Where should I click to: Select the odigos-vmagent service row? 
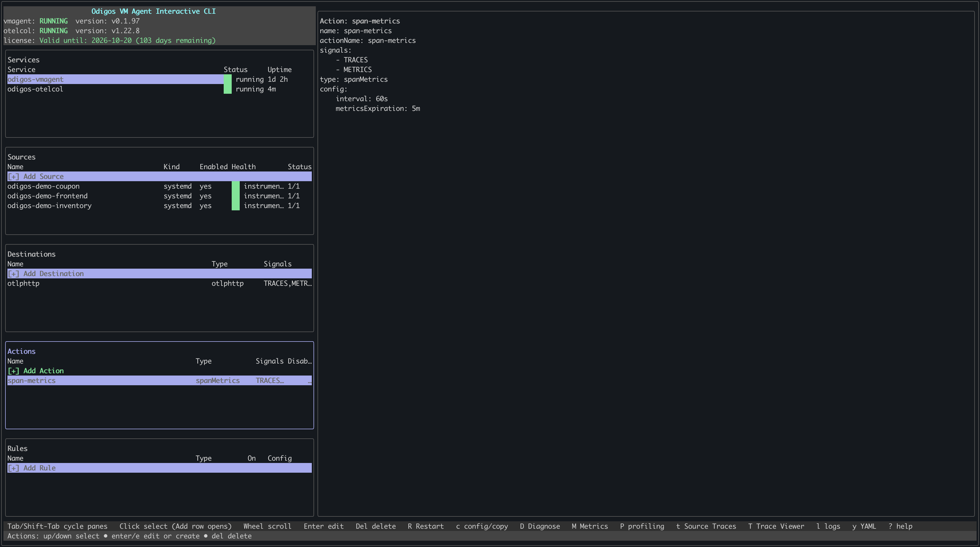pos(159,79)
